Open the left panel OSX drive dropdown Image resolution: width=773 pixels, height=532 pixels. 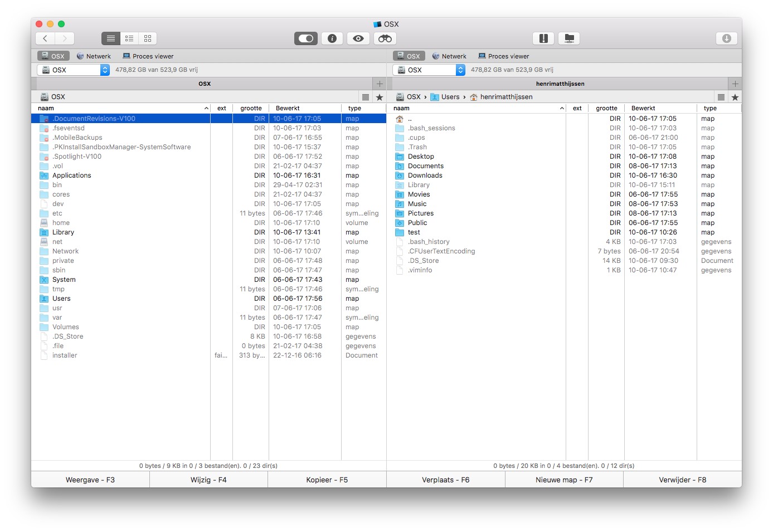pos(105,70)
